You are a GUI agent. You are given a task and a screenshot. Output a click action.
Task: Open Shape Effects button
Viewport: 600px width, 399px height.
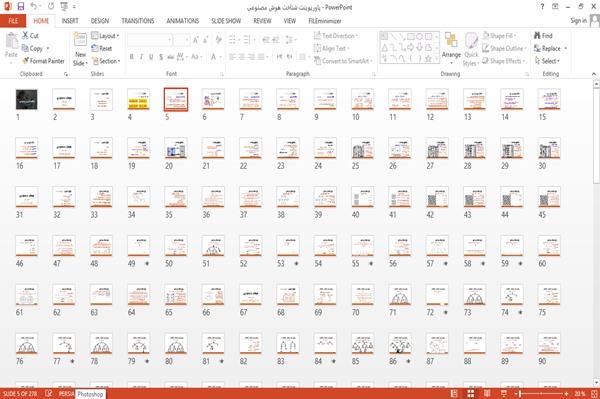coord(504,61)
